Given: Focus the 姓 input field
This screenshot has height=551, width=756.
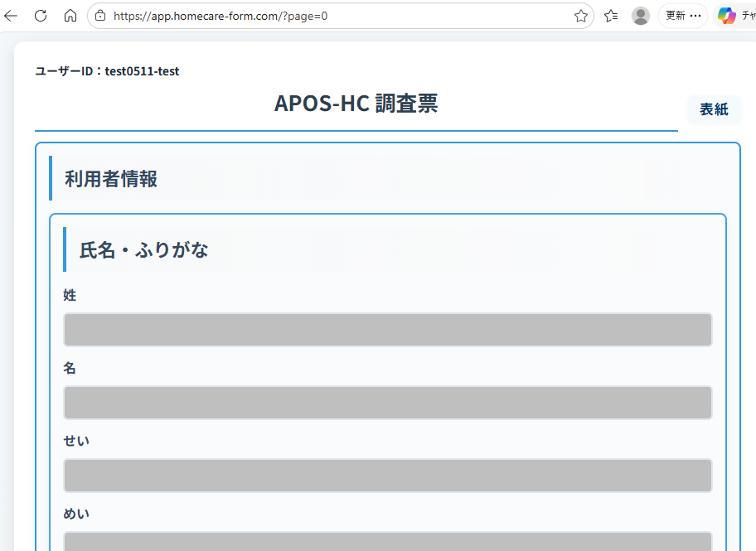Looking at the screenshot, I should [x=388, y=330].
